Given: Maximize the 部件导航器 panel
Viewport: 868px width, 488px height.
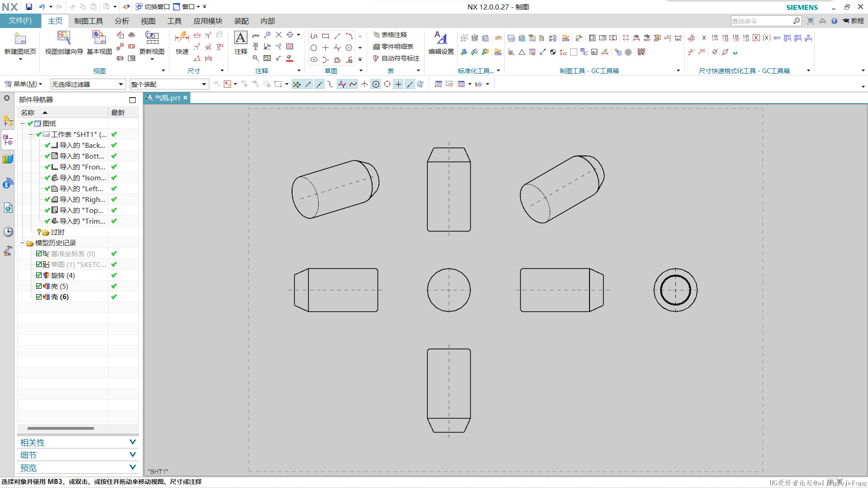Looking at the screenshot, I should (x=132, y=100).
